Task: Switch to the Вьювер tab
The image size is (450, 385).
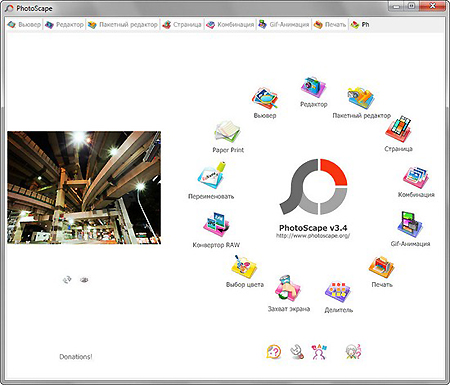Action: click(24, 25)
